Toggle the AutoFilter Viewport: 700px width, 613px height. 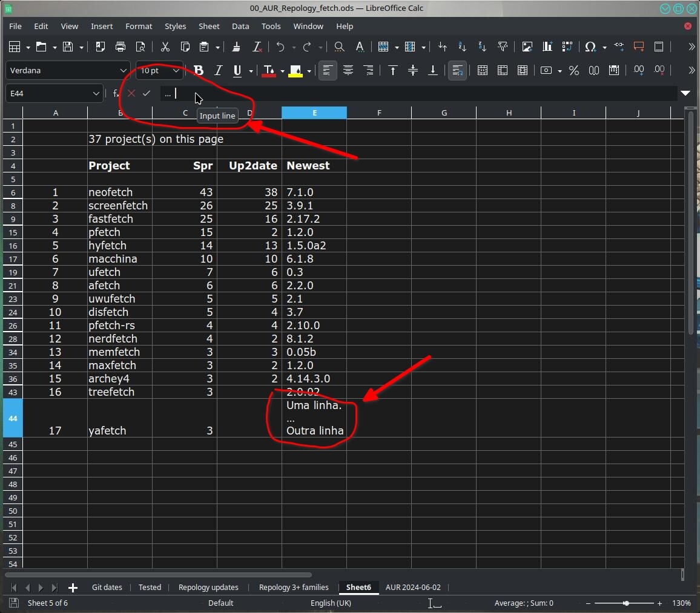[x=503, y=47]
